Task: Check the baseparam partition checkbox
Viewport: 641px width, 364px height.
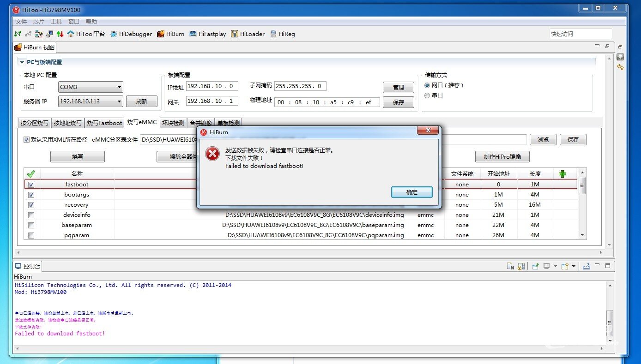Action: 31,225
